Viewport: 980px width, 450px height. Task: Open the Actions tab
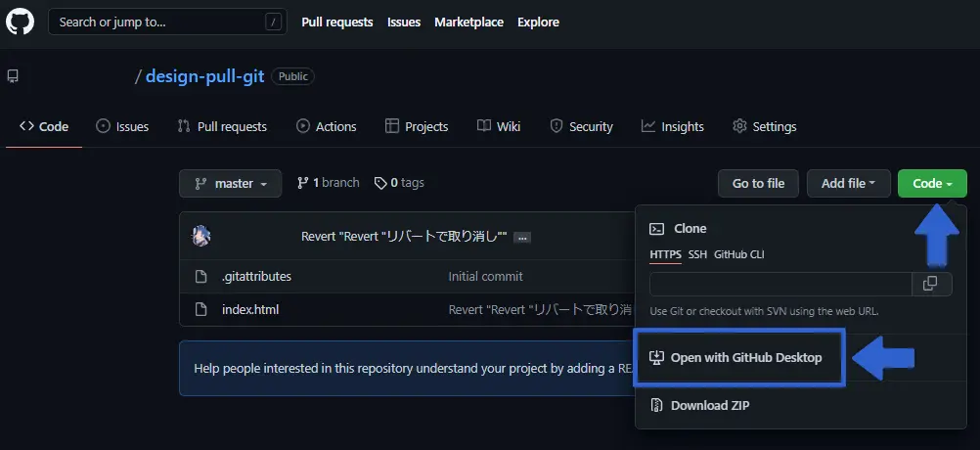pyautogui.click(x=327, y=126)
